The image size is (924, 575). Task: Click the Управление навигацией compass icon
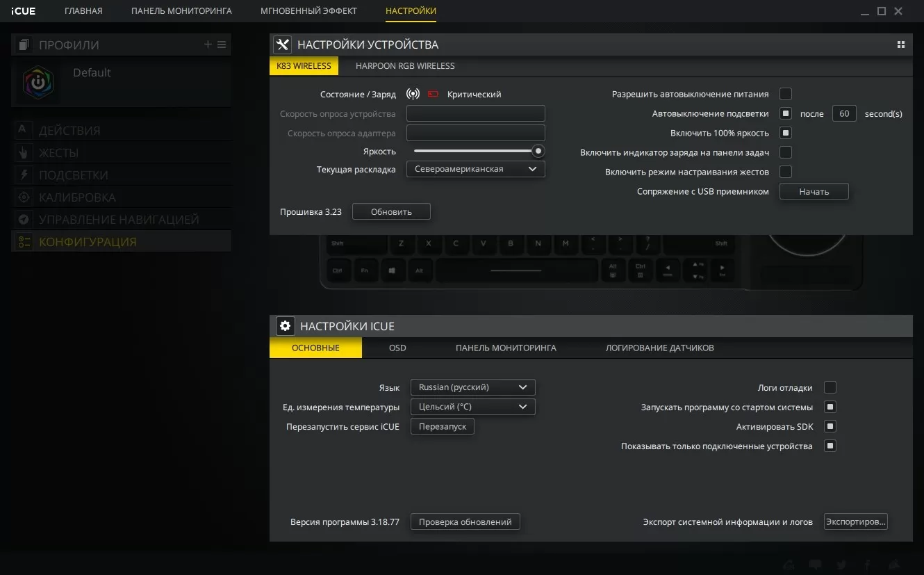(23, 219)
